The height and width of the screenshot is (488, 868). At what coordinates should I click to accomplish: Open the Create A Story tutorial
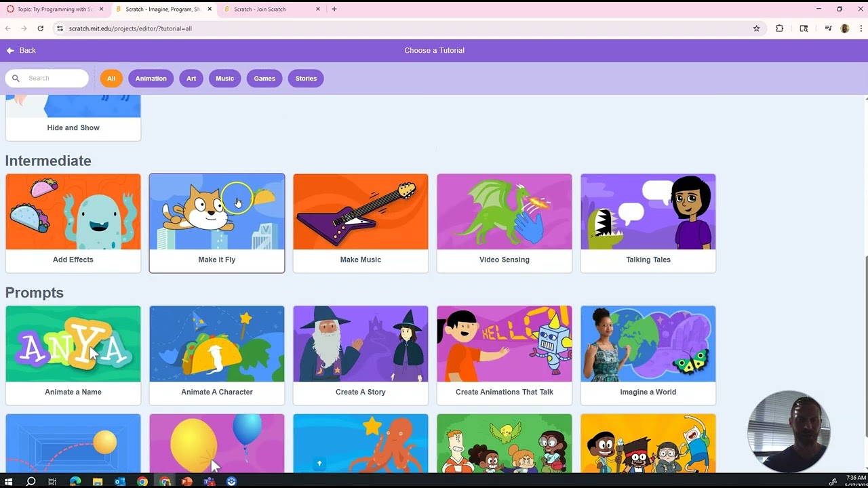pos(361,355)
